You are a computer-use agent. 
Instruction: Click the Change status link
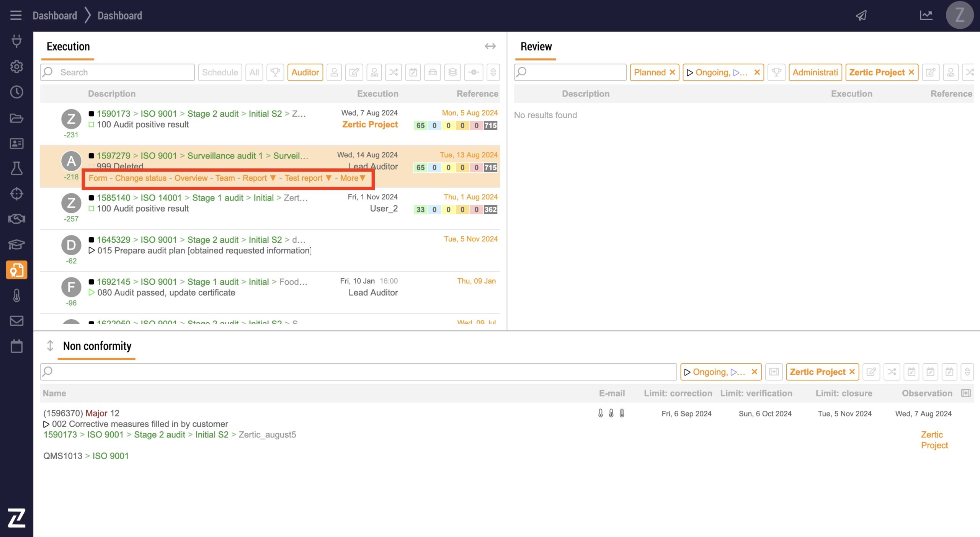140,178
